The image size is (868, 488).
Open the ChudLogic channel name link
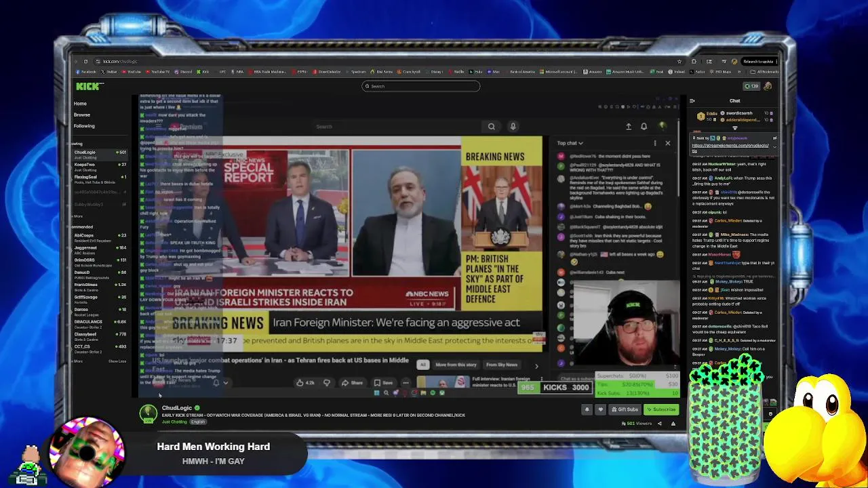[177, 408]
